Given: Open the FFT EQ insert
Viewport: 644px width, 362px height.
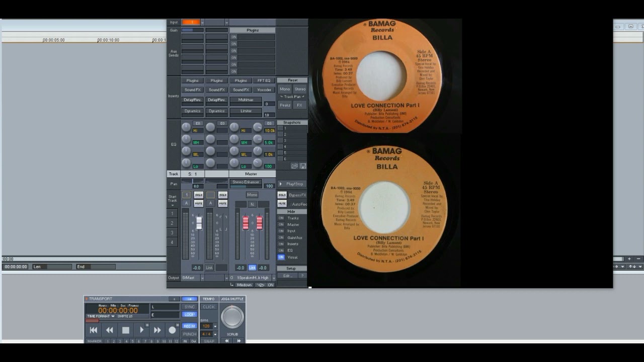Looking at the screenshot, I should pyautogui.click(x=264, y=80).
